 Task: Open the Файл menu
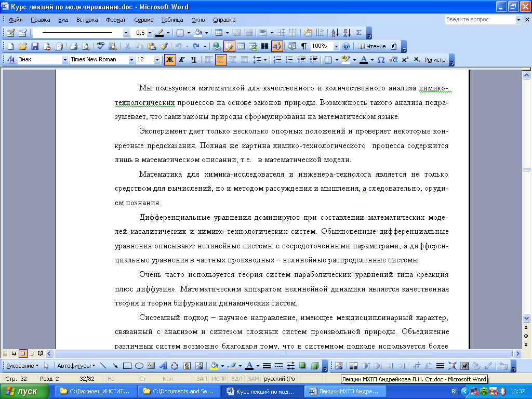pyautogui.click(x=16, y=20)
